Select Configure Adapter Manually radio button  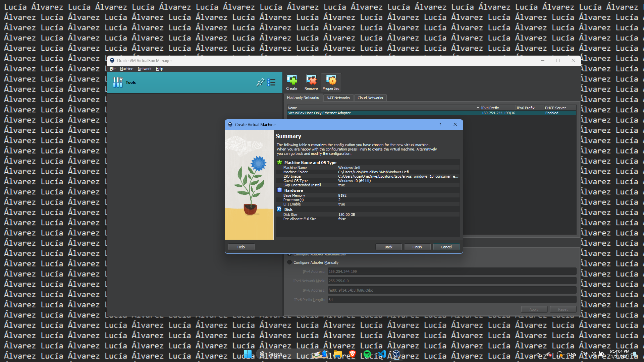click(x=289, y=262)
